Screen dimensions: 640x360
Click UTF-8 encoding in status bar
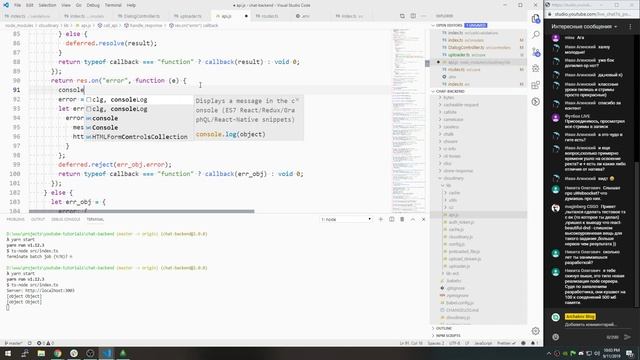point(454,343)
